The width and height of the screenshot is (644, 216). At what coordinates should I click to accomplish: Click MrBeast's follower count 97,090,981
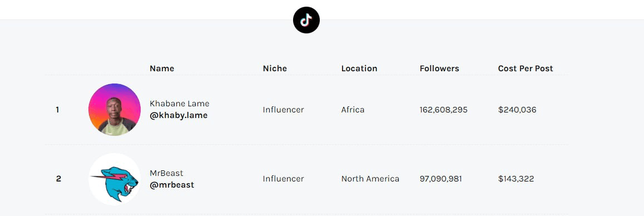click(x=440, y=179)
